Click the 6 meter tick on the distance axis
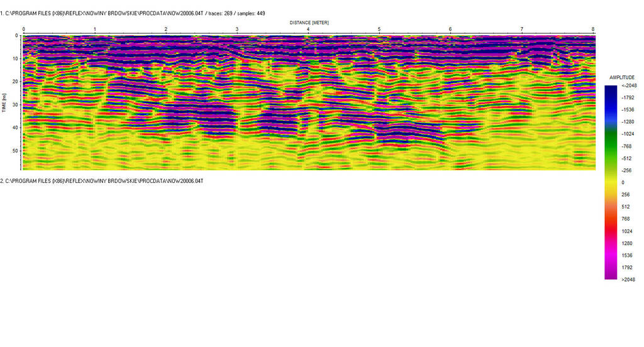This screenshot has width=644, height=347. pyautogui.click(x=450, y=30)
